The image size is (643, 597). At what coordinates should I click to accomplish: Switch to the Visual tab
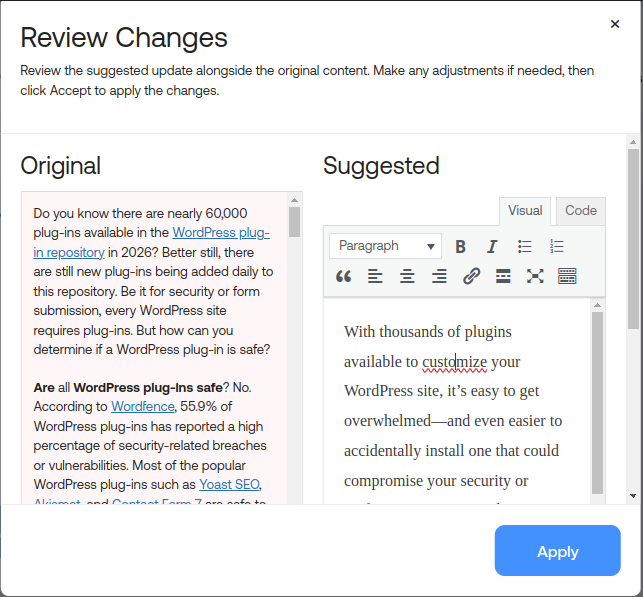(x=525, y=210)
